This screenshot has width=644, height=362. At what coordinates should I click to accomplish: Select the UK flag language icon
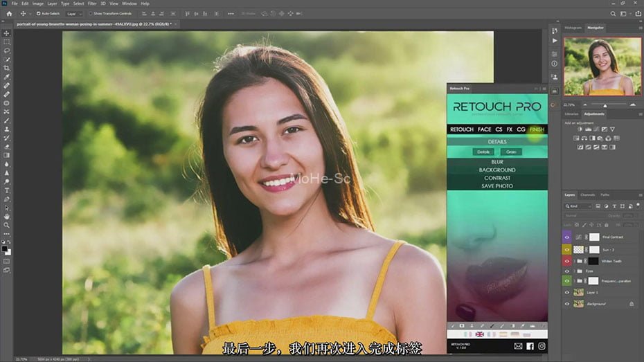479,334
